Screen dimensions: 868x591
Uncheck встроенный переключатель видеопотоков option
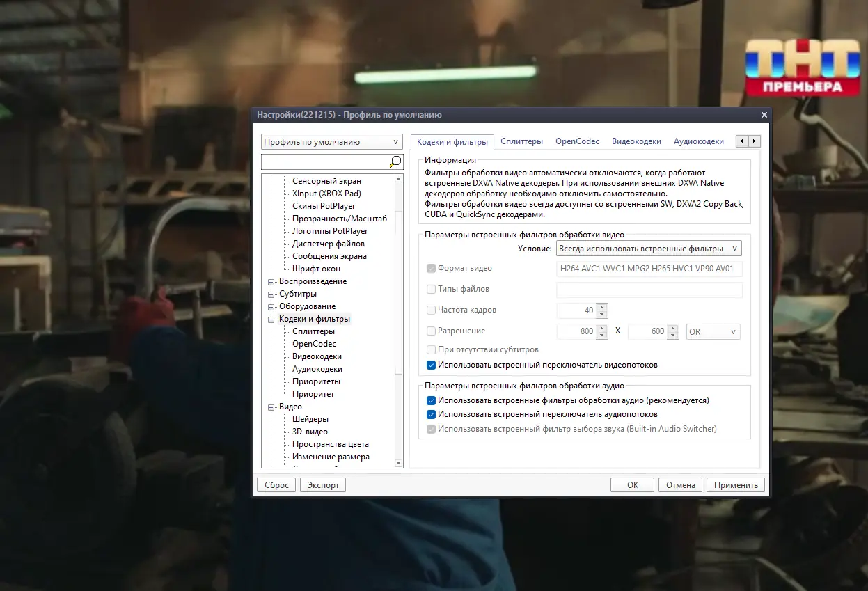[x=431, y=365]
